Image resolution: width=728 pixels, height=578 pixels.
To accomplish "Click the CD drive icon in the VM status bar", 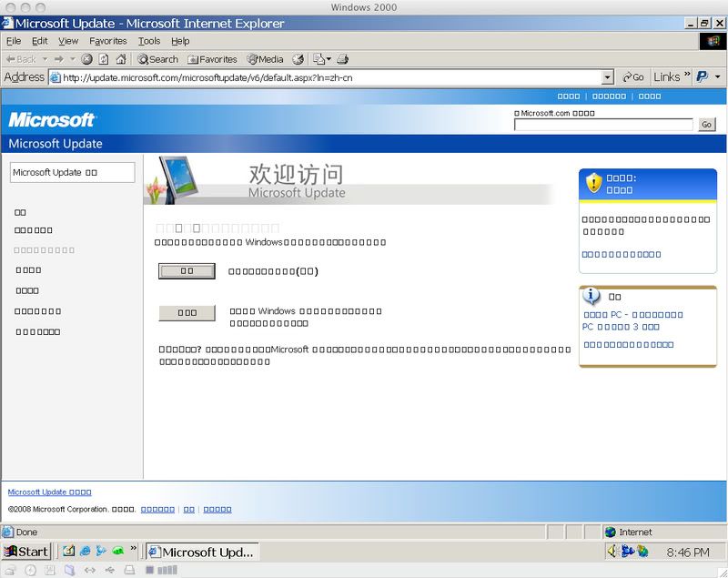I will click(x=31, y=570).
